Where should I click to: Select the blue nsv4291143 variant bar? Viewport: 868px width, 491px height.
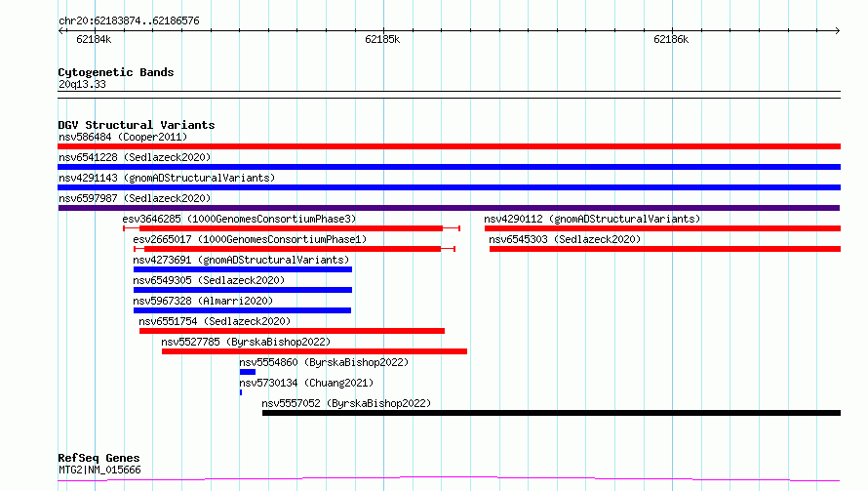449,187
